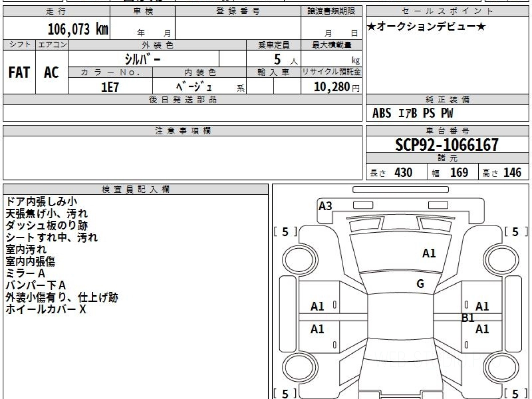Click the ★オークションデビュー★ sales point text
The width and height of the screenshot is (532, 399).
pyautogui.click(x=426, y=27)
